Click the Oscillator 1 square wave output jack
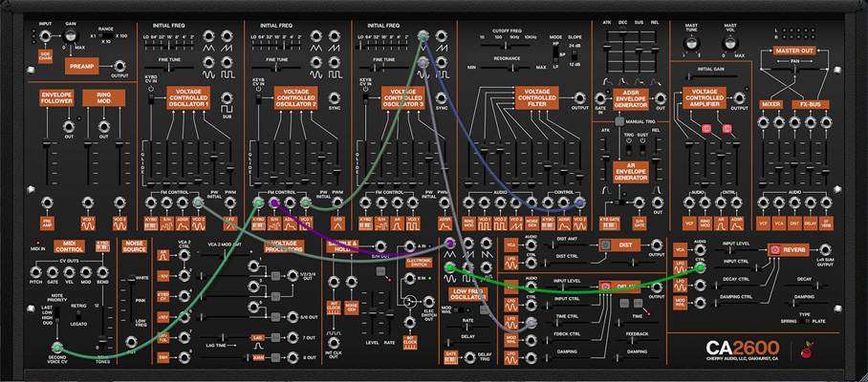Screen dimensions: 868x382 click(227, 61)
